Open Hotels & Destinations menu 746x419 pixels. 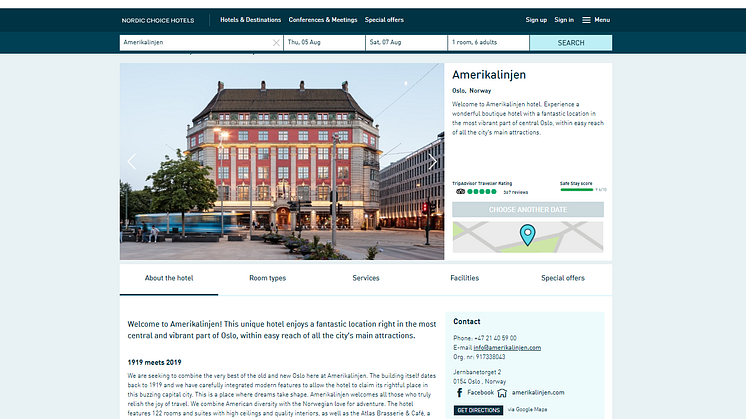tap(250, 20)
